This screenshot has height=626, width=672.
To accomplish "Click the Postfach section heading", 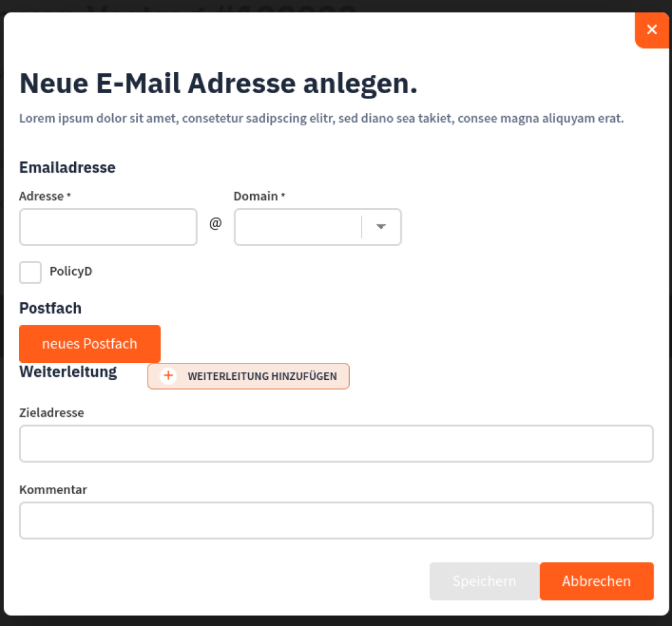I will [51, 308].
